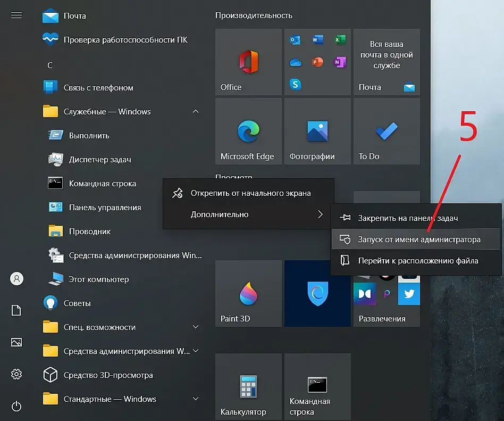The image size is (504, 421).
Task: Click the Выполнить entry icon
Action: [55, 135]
